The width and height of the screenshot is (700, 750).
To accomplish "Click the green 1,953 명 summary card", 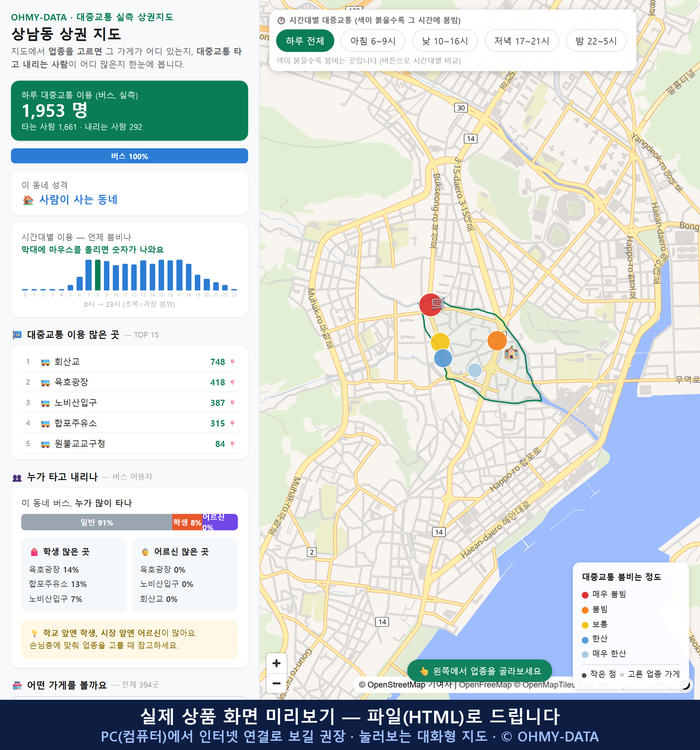I will (x=130, y=111).
